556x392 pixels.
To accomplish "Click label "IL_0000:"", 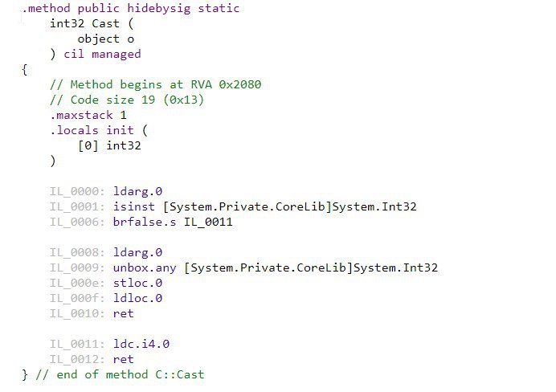I will coord(77,191).
